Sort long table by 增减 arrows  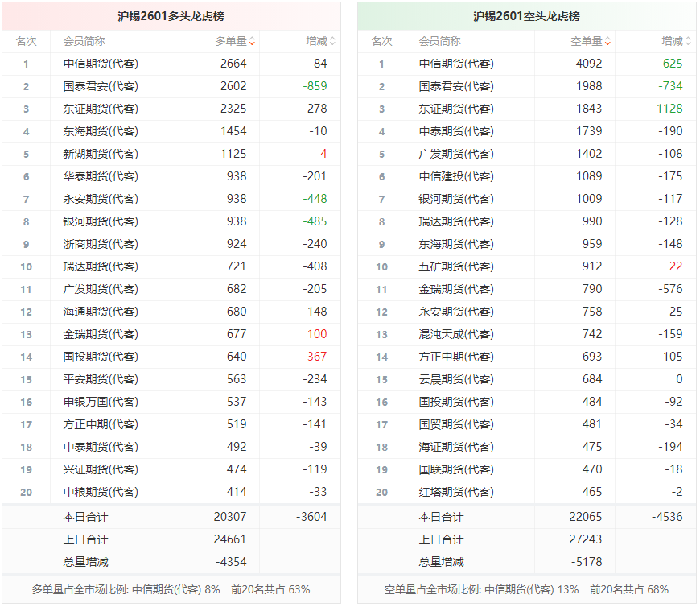[x=332, y=42]
